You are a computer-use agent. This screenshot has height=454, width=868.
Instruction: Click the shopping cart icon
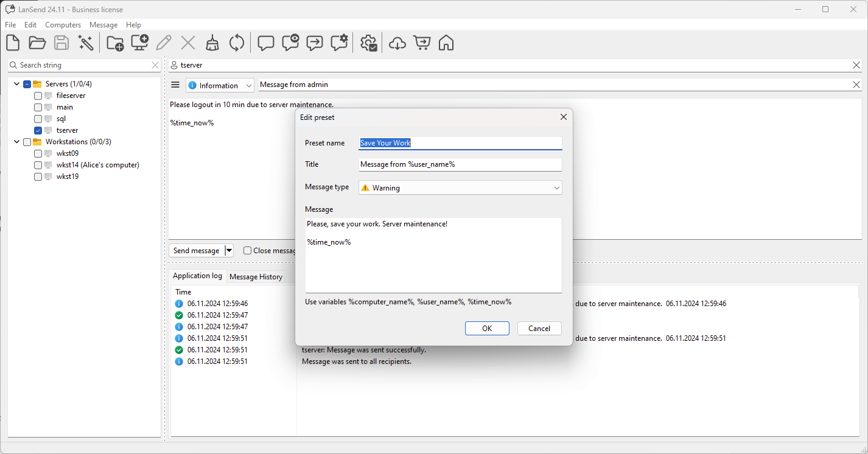422,43
